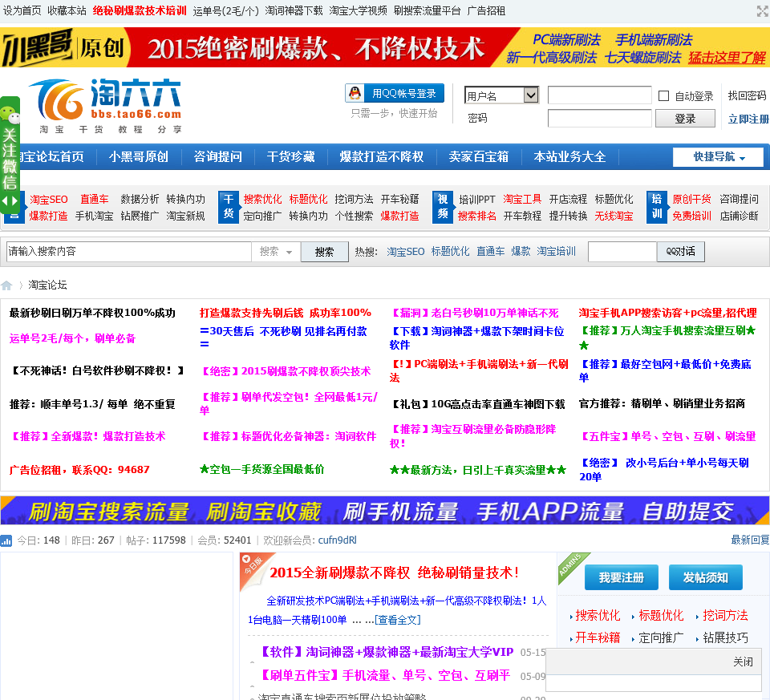Click the password input field
The width and height of the screenshot is (770, 700).
600,119
